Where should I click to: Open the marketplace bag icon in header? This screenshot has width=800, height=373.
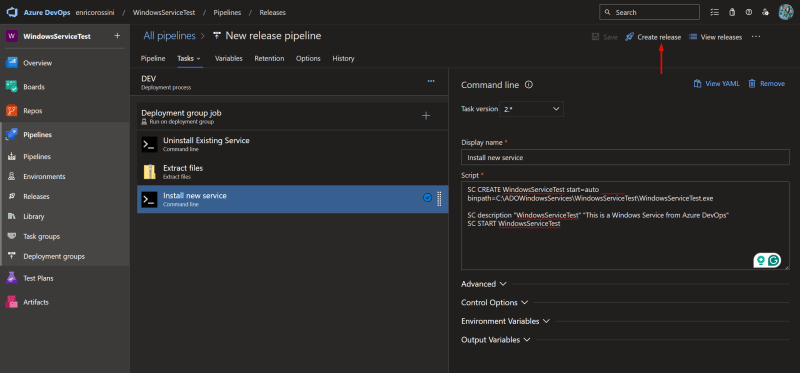click(x=732, y=12)
